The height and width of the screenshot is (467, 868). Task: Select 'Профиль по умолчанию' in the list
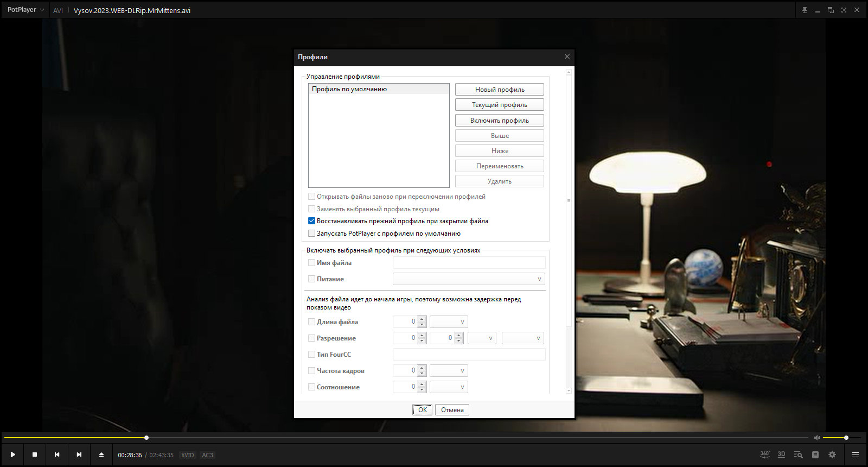(x=379, y=89)
